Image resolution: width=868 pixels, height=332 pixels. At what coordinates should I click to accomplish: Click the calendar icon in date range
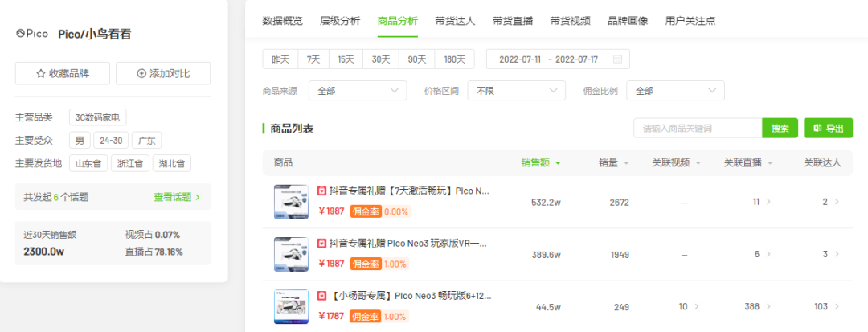618,59
